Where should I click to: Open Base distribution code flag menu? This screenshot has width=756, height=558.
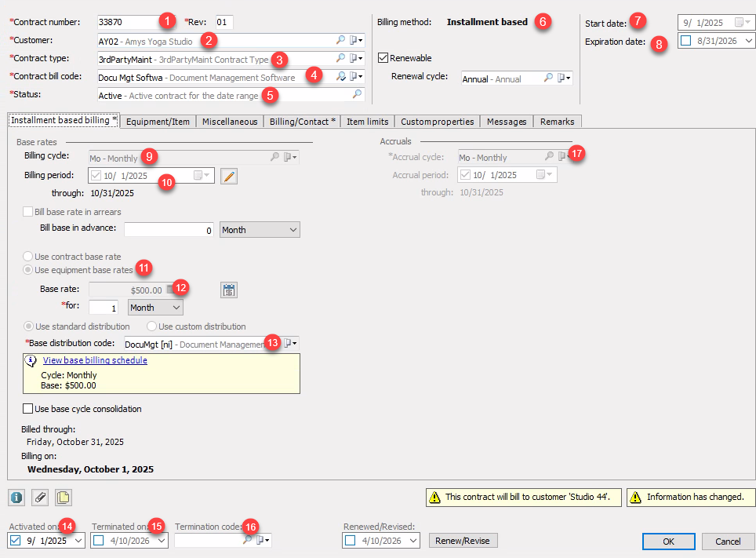tap(290, 343)
